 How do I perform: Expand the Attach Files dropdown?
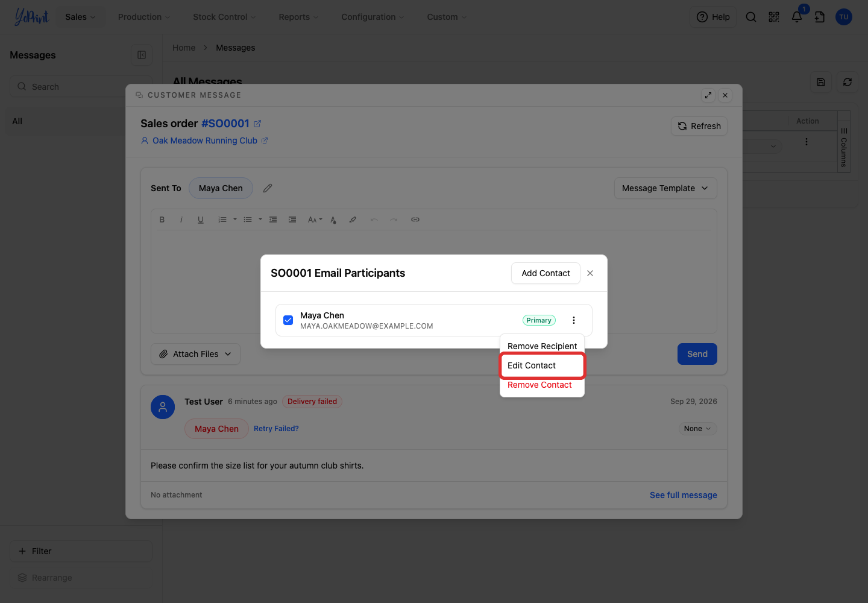(x=195, y=354)
